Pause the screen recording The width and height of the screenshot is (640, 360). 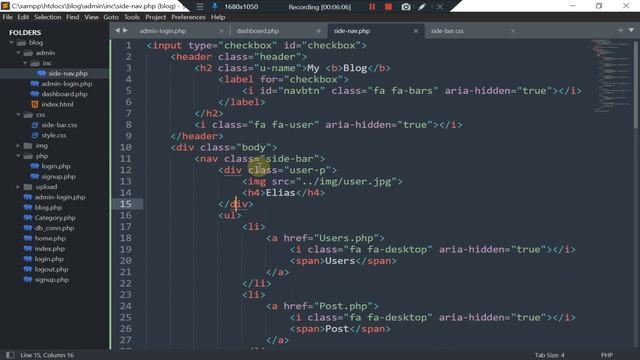click(x=372, y=7)
